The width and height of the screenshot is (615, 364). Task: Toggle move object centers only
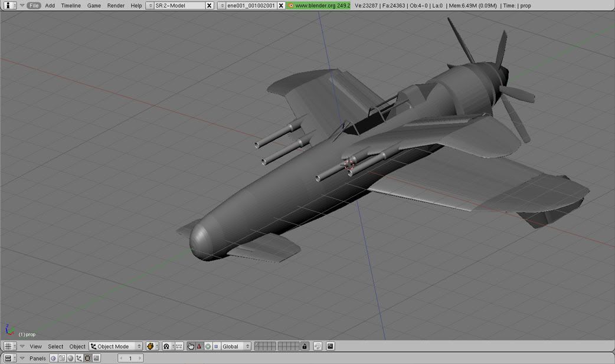click(179, 346)
